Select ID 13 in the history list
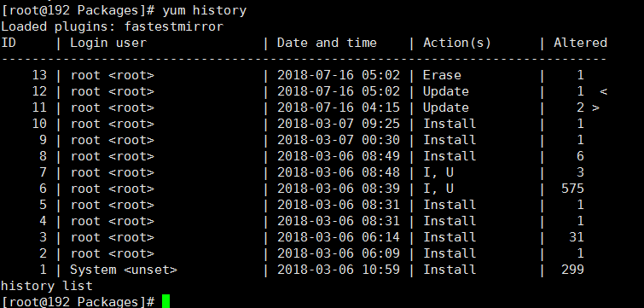 (x=39, y=75)
